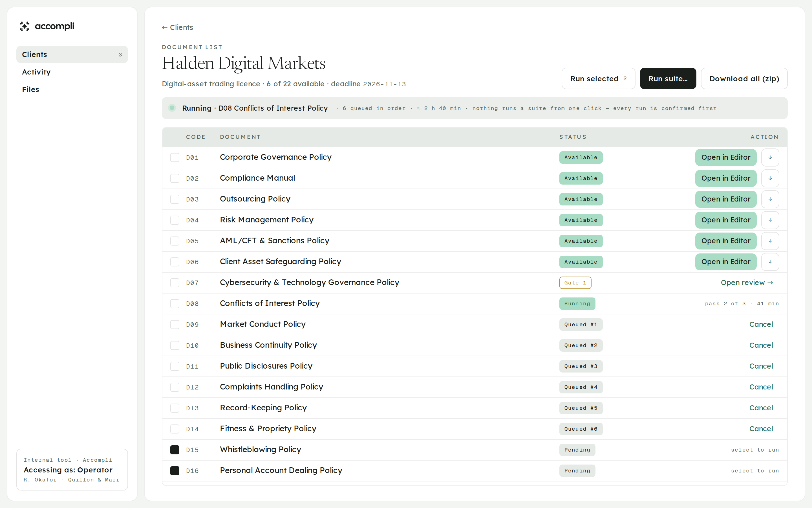Click Download all (zip)
Screen dimensions: 812x508
[744, 79]
